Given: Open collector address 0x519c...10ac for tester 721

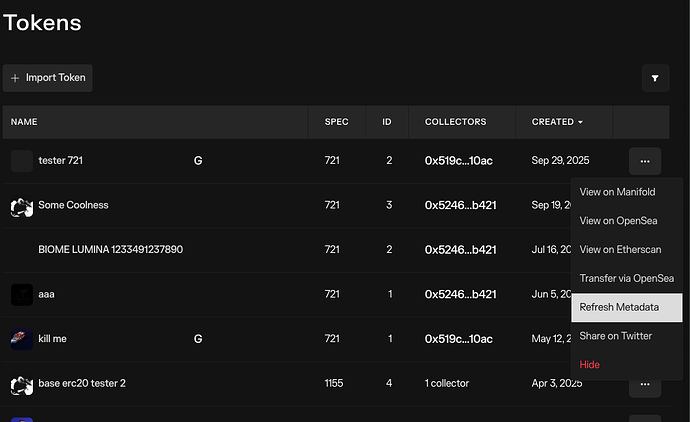Looking at the screenshot, I should click(x=459, y=160).
